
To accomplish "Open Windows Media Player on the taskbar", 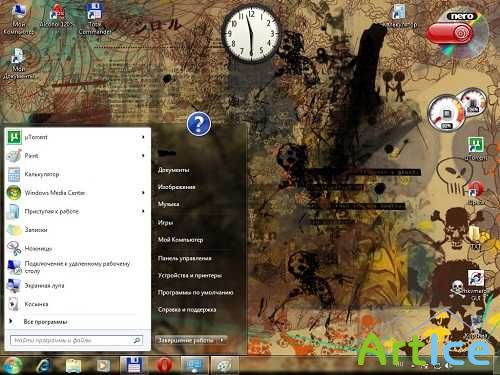I will 103,366.
